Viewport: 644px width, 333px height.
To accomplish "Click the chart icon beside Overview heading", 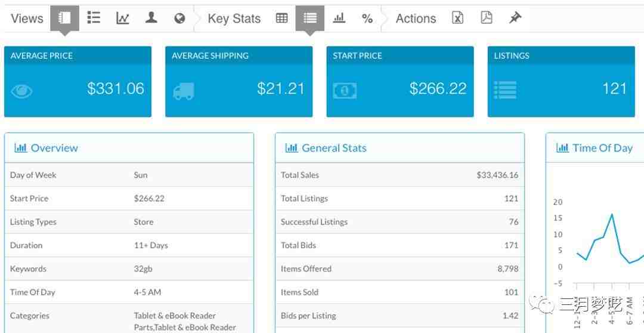I will (x=20, y=148).
